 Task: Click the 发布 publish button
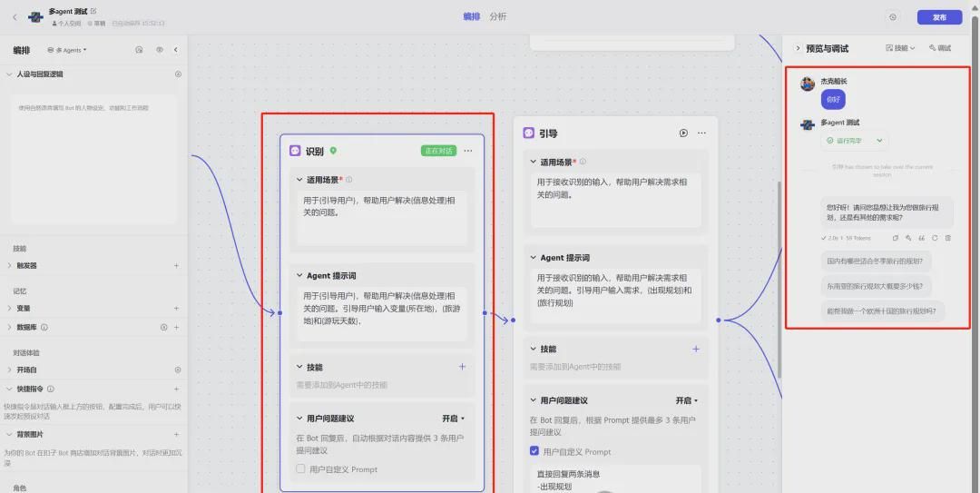[x=939, y=17]
